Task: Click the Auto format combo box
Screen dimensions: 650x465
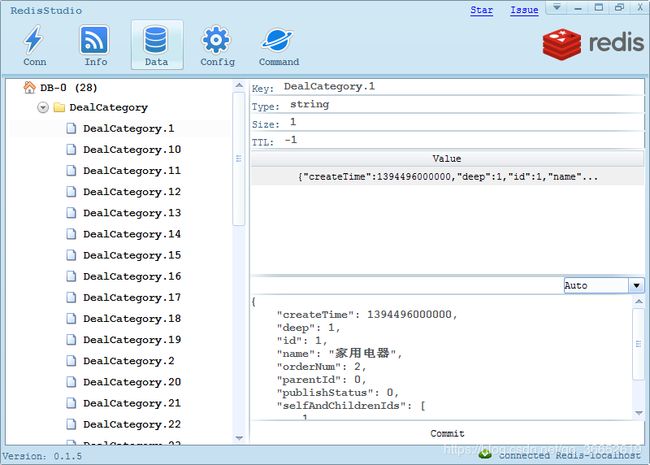Action: (604, 286)
